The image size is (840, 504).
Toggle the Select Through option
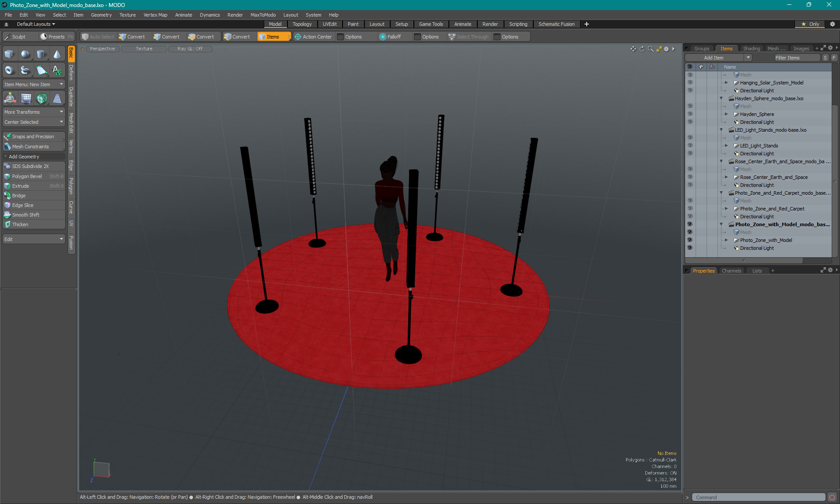pos(468,37)
